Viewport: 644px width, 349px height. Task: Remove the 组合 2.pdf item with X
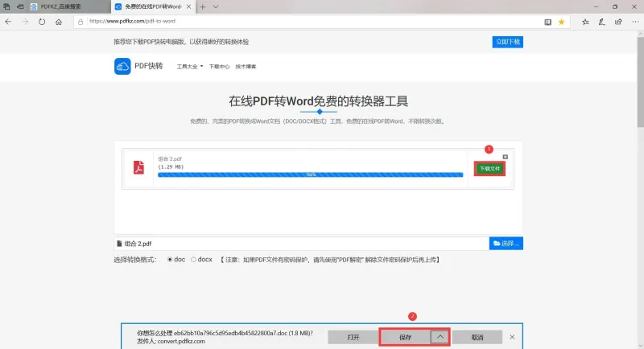coord(506,157)
